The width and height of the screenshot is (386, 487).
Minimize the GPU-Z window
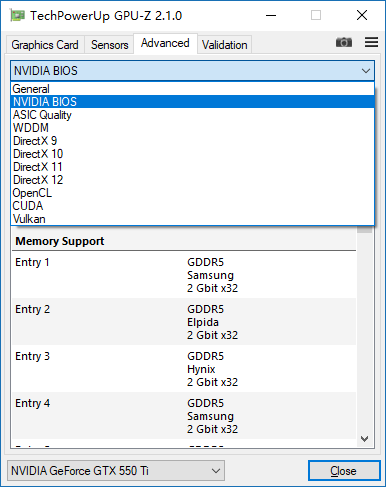[271, 15]
